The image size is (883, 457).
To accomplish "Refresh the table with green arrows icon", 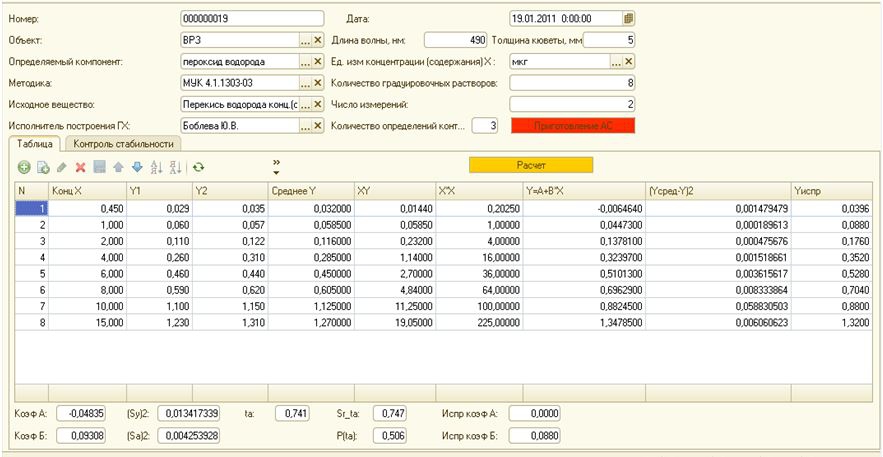I will 198,167.
